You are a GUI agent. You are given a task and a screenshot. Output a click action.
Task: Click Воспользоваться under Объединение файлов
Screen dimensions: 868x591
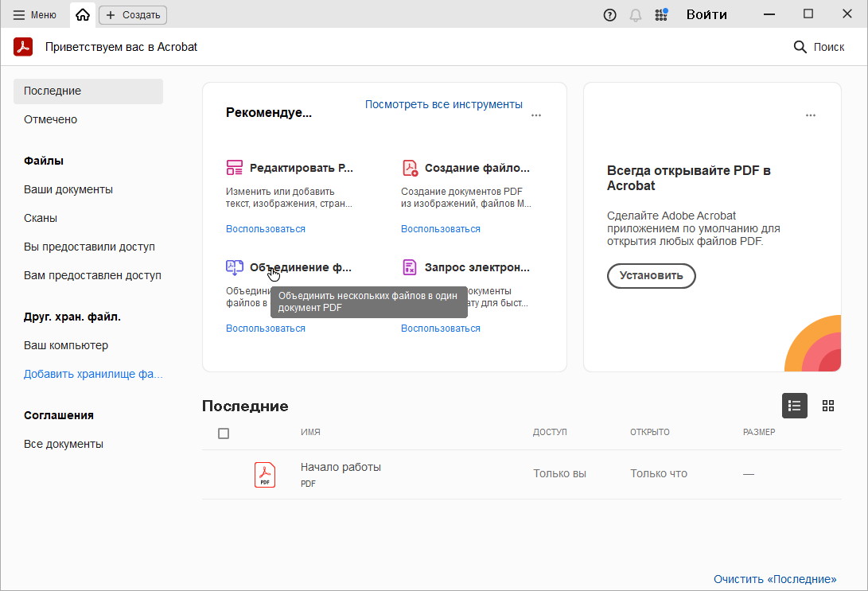(x=266, y=329)
